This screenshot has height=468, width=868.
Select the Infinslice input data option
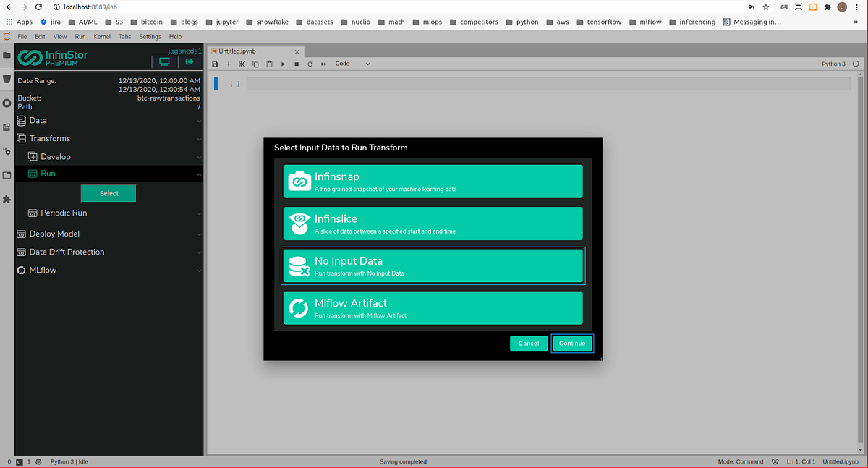tap(433, 223)
